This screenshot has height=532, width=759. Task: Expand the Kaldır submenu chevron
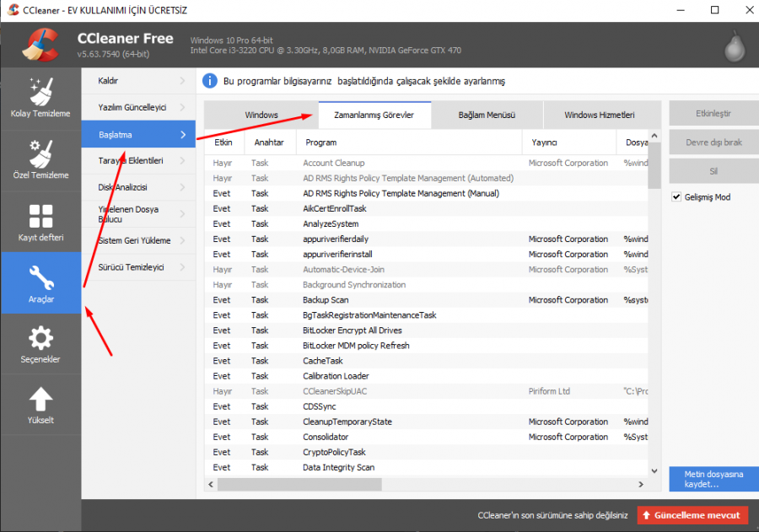coord(182,81)
